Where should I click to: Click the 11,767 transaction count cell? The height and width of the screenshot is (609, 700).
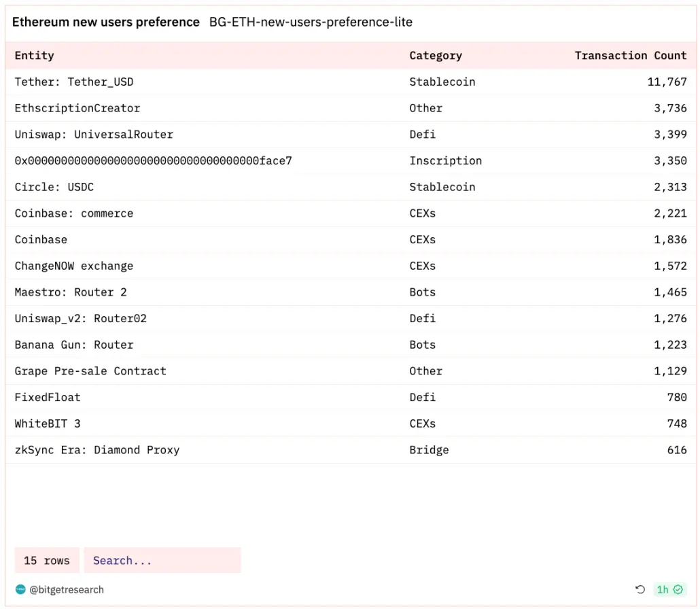667,82
